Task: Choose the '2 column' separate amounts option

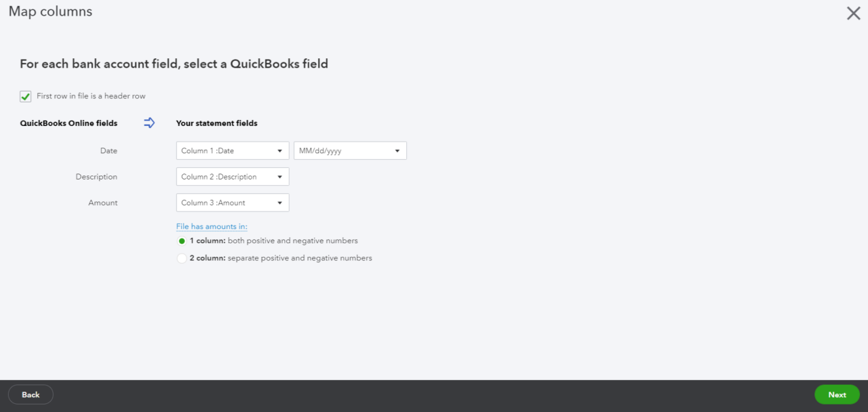Action: 181,258
